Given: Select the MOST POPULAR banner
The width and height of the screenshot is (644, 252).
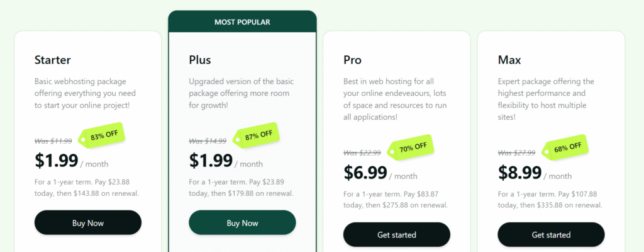Looking at the screenshot, I should point(242,22).
